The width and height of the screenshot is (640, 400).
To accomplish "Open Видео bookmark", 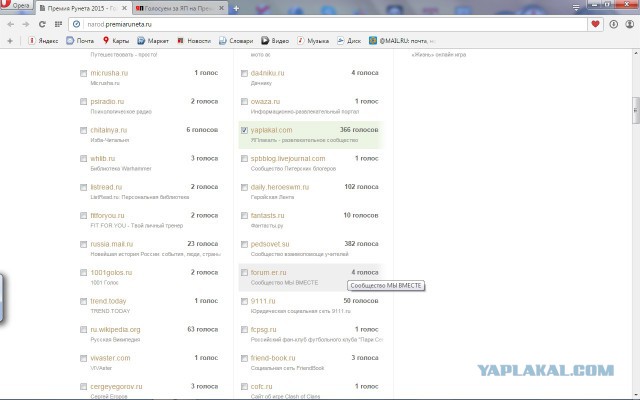I will tap(275, 41).
